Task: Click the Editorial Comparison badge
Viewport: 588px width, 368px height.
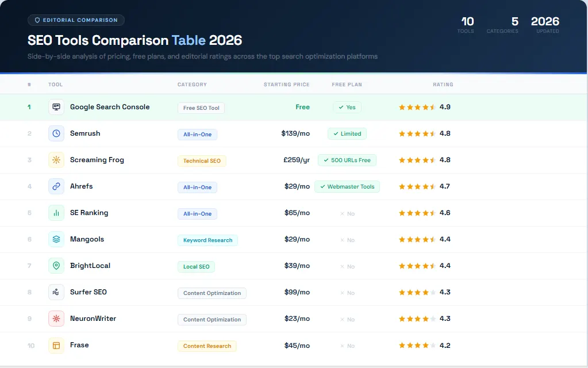Action: click(x=76, y=20)
